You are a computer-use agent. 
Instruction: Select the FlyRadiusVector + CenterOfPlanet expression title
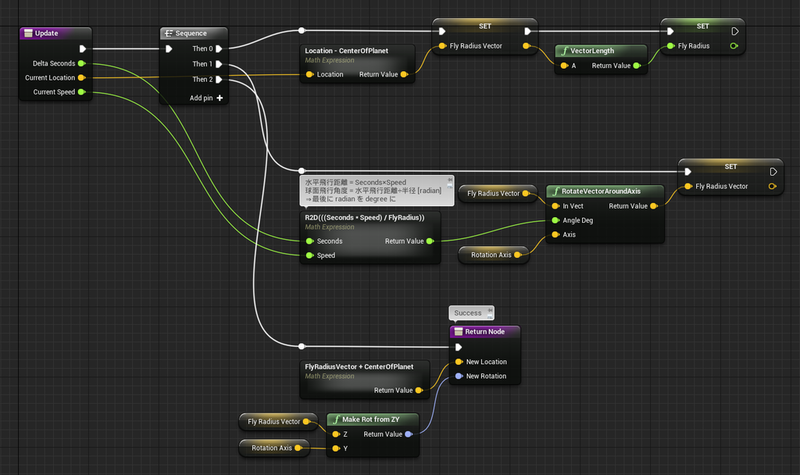tap(359, 366)
